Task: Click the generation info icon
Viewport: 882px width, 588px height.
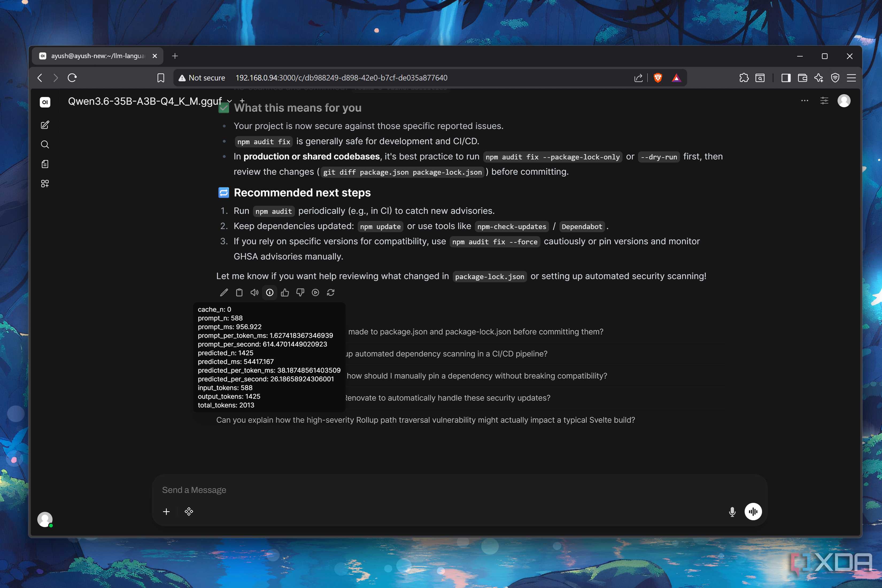Action: click(x=270, y=292)
